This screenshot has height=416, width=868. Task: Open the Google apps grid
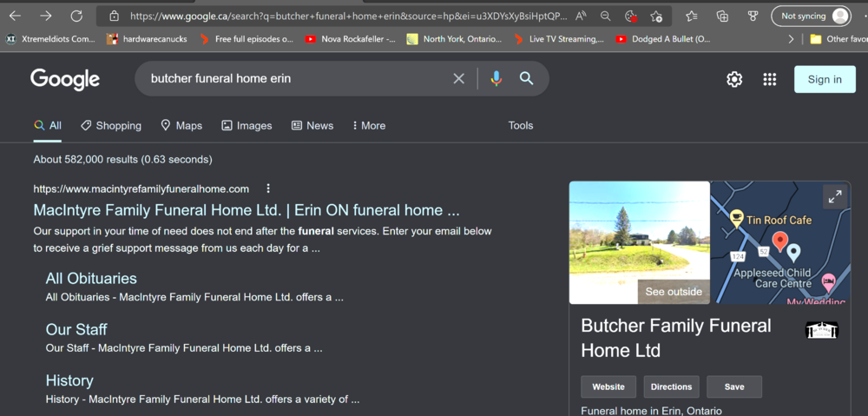[x=769, y=79]
